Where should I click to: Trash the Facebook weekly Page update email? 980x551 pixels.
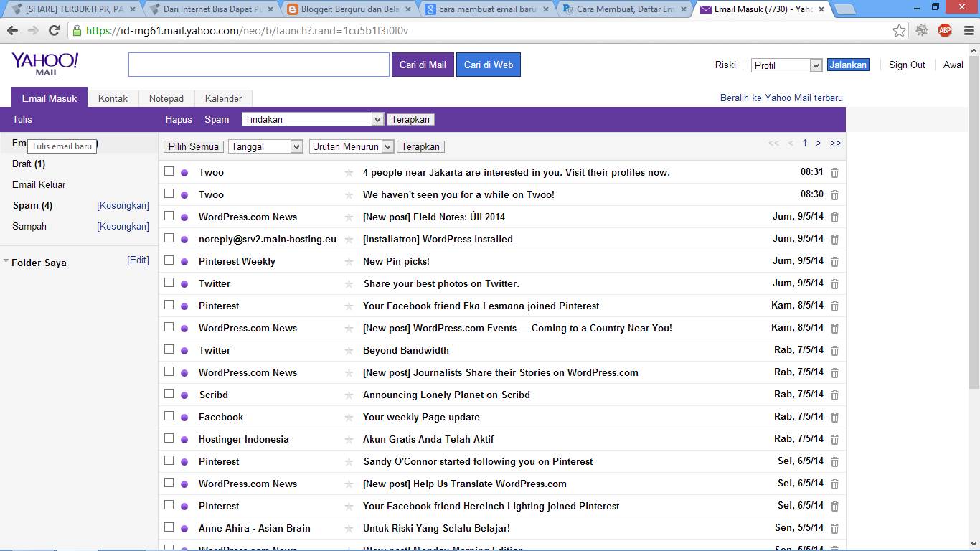(834, 418)
